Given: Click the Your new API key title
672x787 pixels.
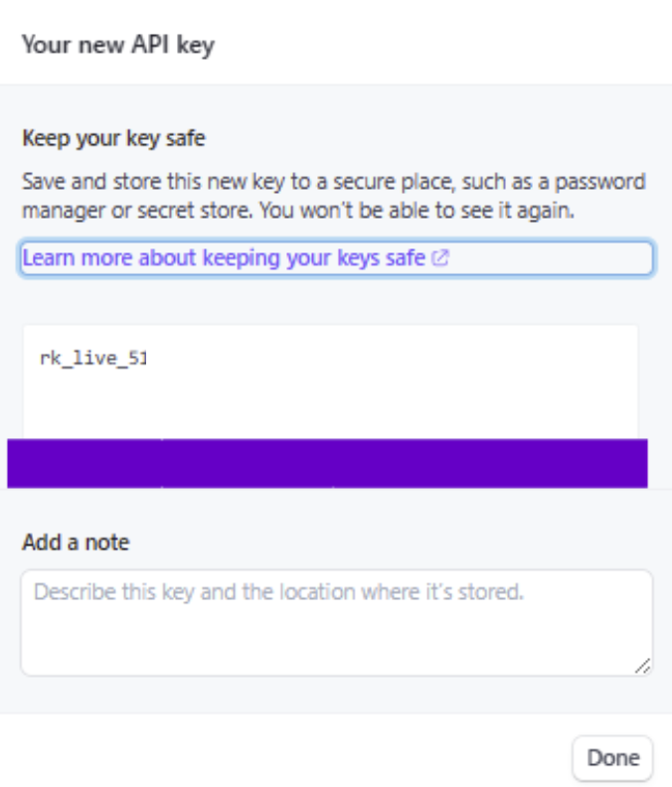Looking at the screenshot, I should [117, 45].
